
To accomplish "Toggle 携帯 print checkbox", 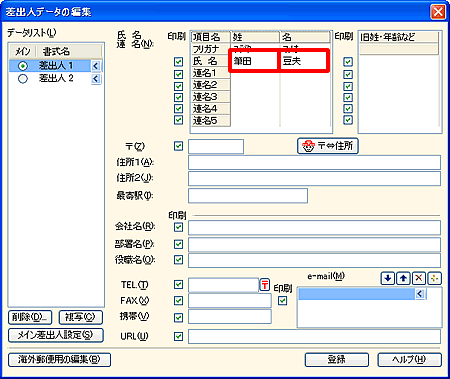I will (x=178, y=317).
